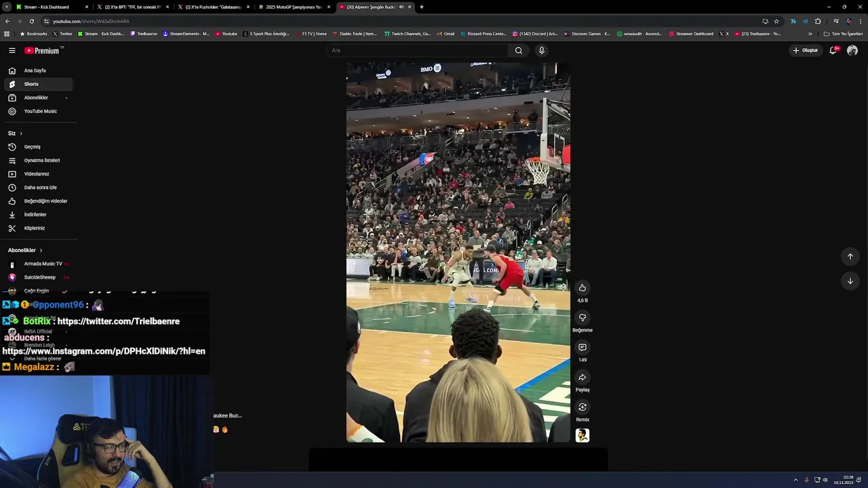Go to next Short with down arrow
The height and width of the screenshot is (488, 868).
click(850, 281)
